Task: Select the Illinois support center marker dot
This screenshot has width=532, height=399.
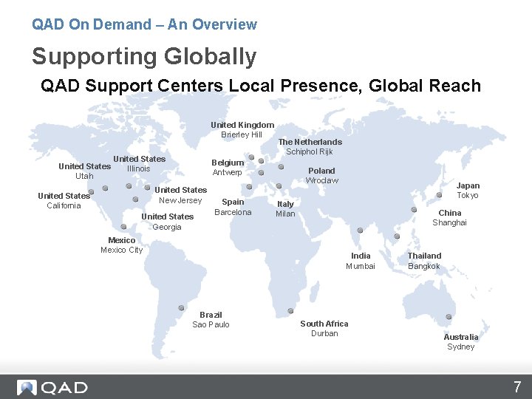Action: coord(129,186)
